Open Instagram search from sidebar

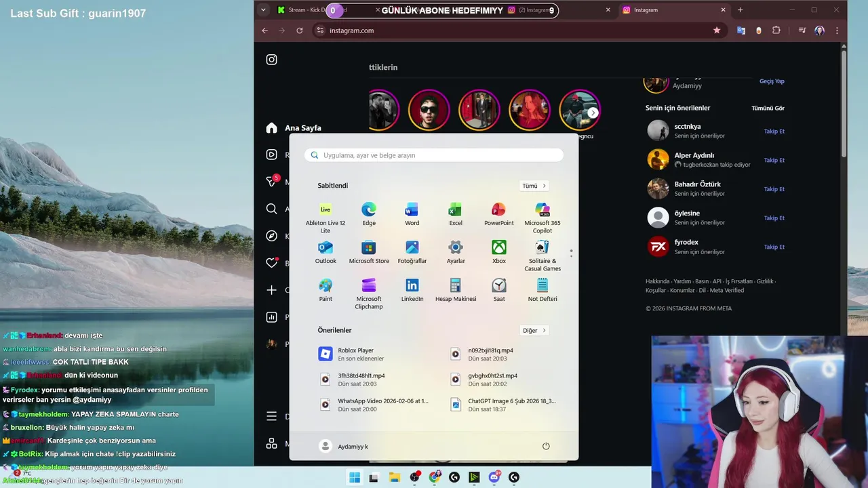[271, 209]
